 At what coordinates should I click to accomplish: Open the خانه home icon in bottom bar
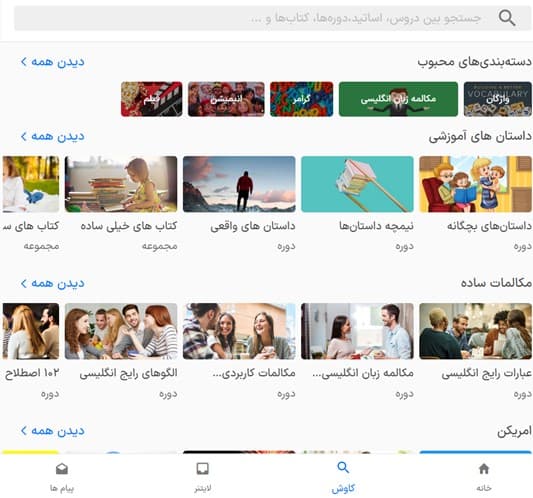(484, 469)
